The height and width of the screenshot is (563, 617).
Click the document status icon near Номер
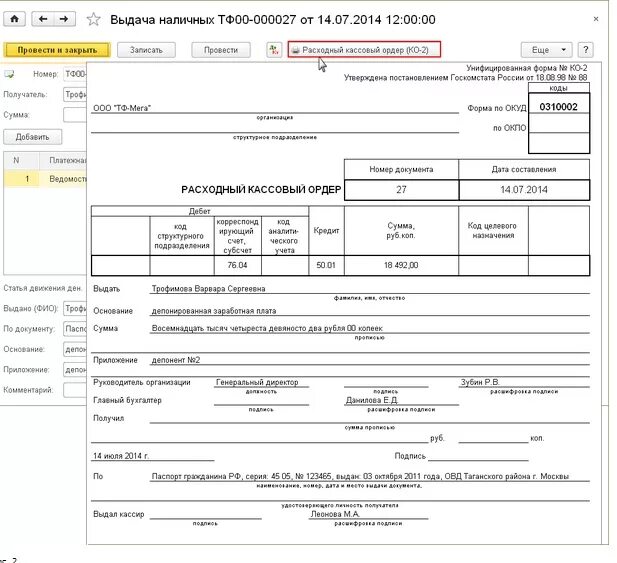point(9,74)
